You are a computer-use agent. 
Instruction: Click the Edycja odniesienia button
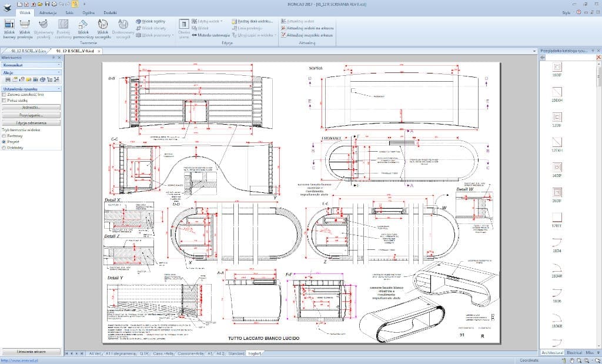[32, 123]
